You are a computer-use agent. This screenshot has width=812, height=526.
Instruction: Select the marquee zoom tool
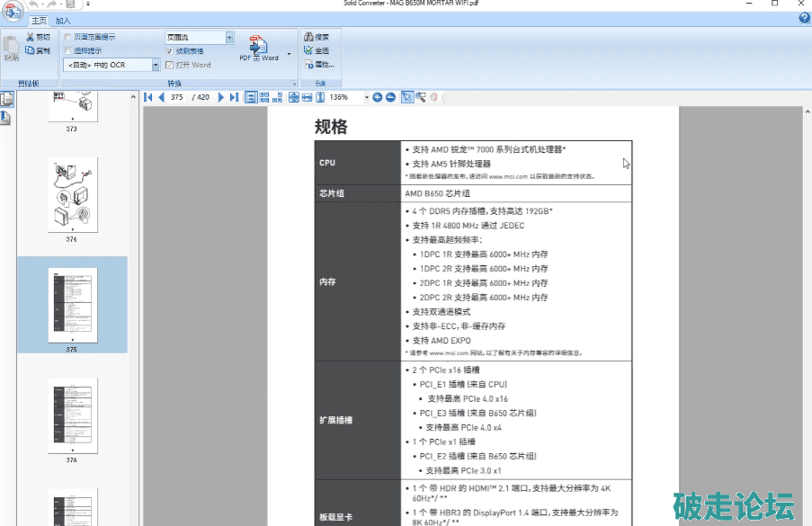point(421,97)
